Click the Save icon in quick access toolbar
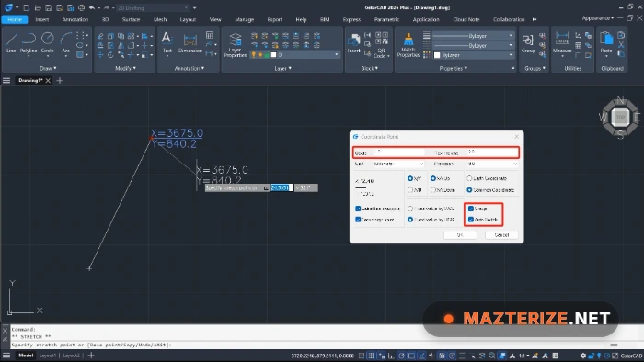Viewport: 644px width, 362px height. tap(49, 7)
